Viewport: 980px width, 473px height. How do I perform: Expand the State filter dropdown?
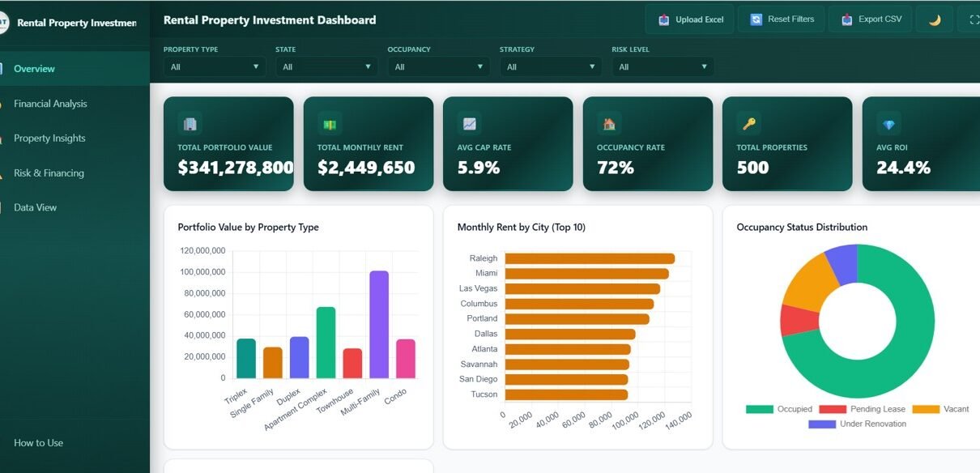tap(326, 67)
